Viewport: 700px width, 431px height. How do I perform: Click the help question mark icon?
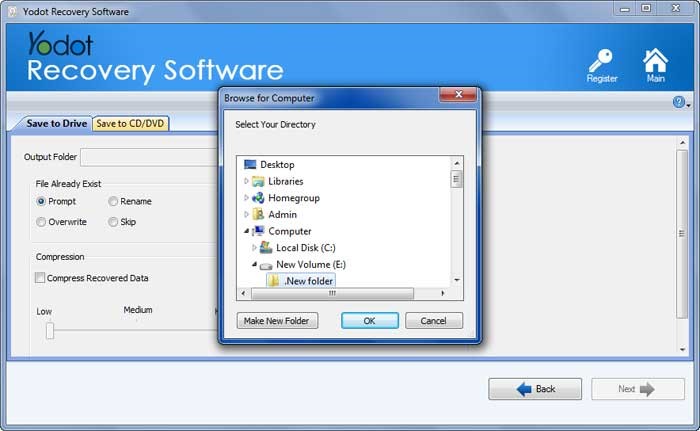[x=679, y=102]
